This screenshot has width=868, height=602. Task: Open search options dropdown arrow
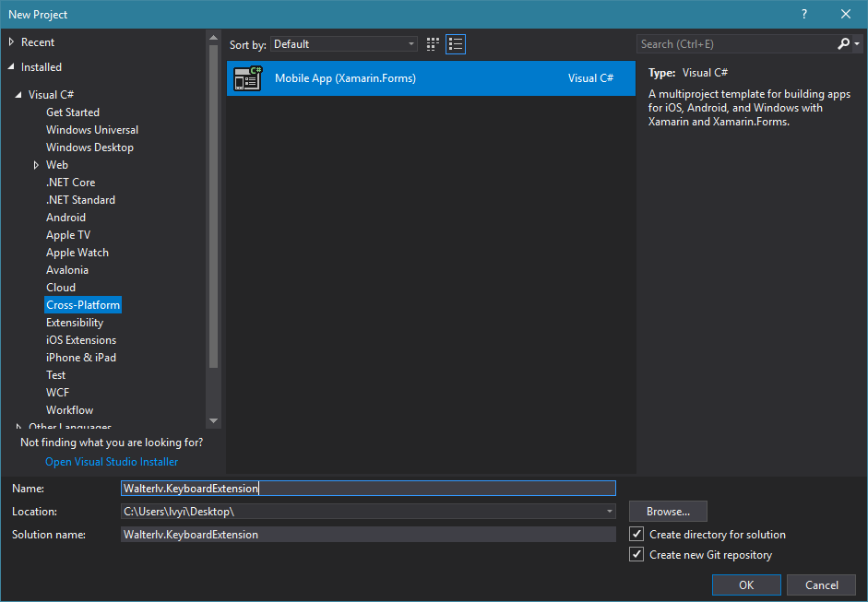click(x=857, y=43)
